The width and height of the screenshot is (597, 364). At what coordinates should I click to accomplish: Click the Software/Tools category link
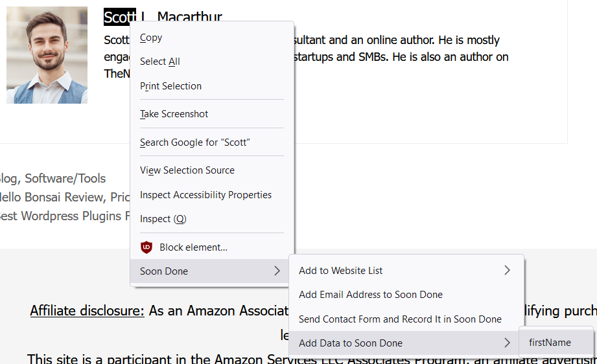tap(65, 178)
